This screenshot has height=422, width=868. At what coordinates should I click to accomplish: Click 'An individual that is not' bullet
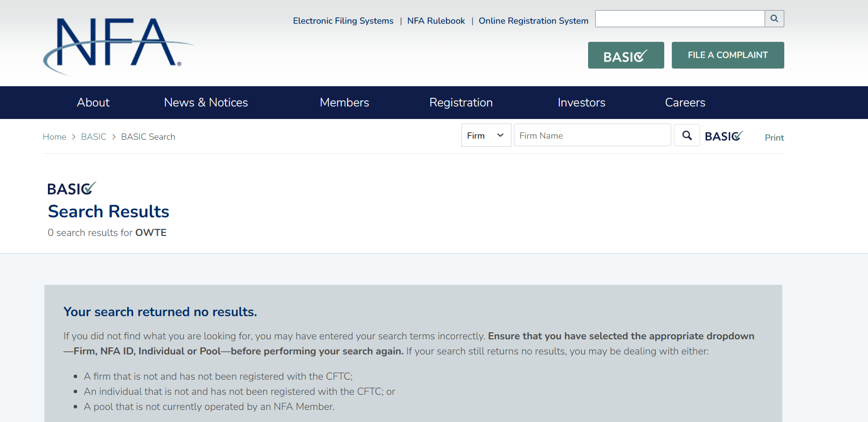point(240,391)
